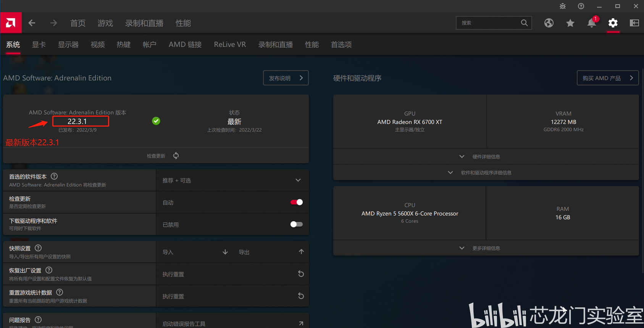Image resolution: width=644 pixels, height=328 pixels.
Task: Click the check for updates refresh icon
Action: click(176, 156)
